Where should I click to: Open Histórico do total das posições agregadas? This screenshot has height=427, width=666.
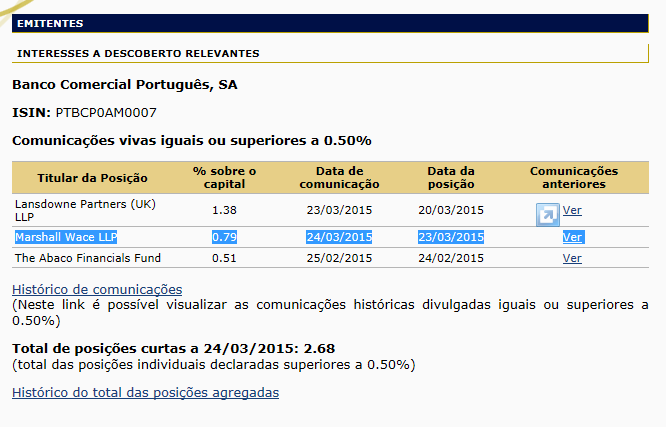[x=145, y=392]
